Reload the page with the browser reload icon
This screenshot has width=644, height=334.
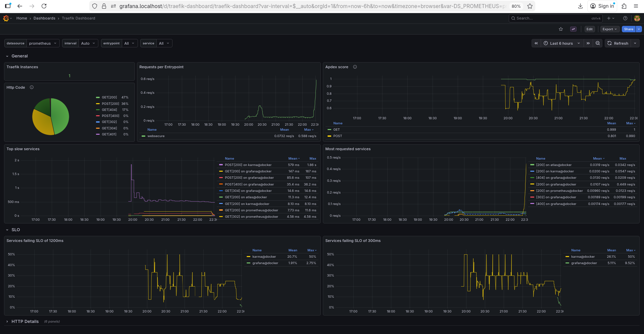click(x=44, y=6)
